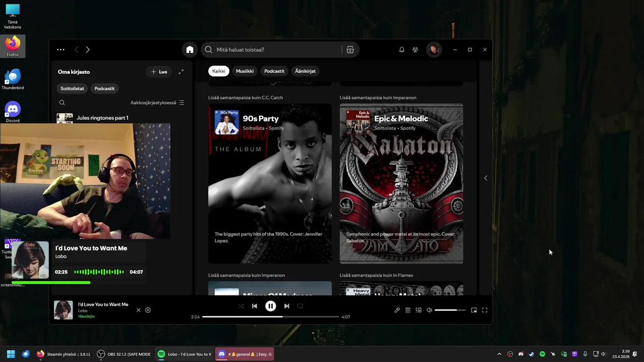Open the user profile avatar menu
Image resolution: width=644 pixels, height=362 pixels.
[x=434, y=50]
